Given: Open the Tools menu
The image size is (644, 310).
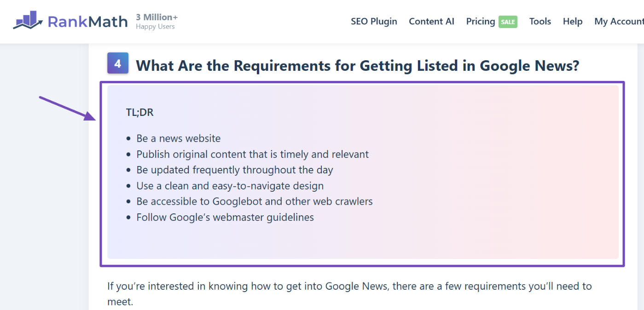Looking at the screenshot, I should click(540, 21).
